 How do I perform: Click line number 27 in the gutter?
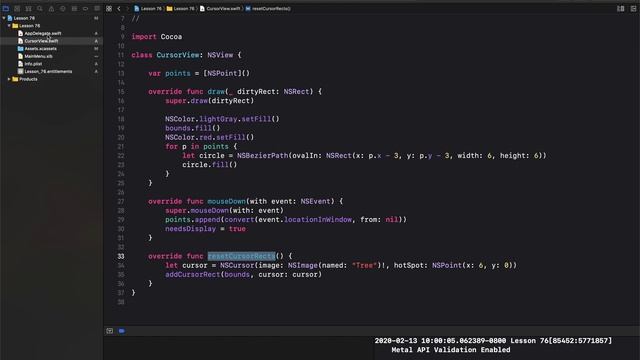[x=121, y=201]
